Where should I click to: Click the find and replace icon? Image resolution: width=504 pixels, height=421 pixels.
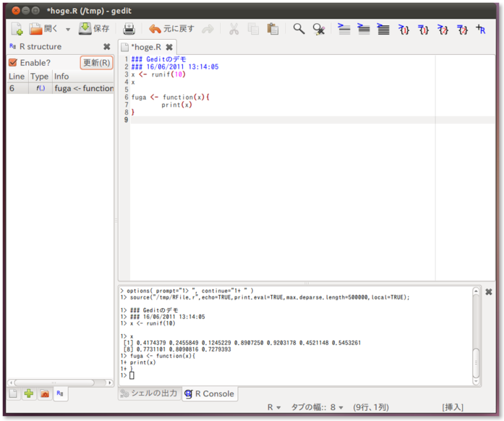(x=318, y=29)
